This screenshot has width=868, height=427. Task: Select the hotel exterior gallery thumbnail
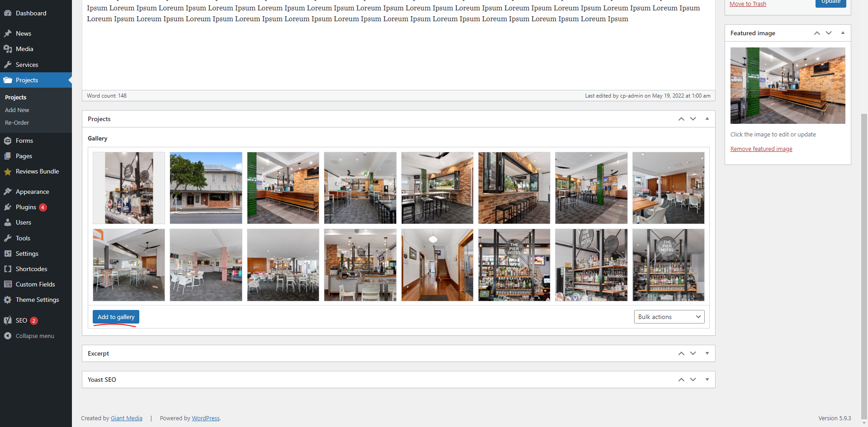coord(206,188)
